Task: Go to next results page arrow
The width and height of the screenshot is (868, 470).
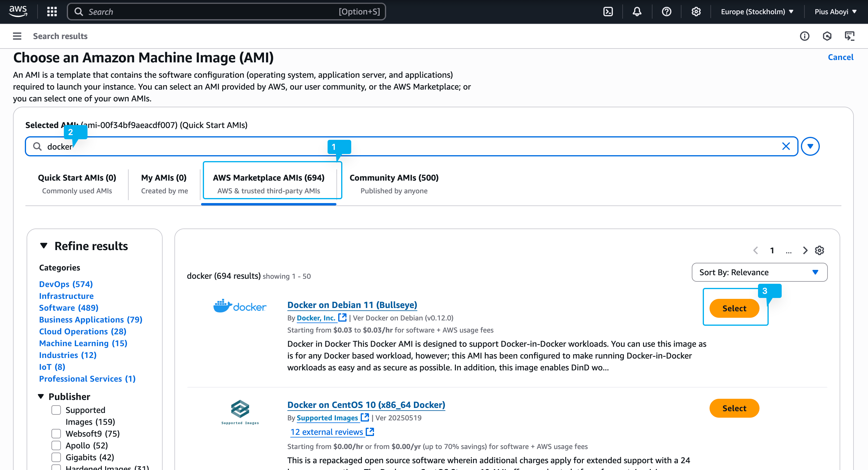Action: [x=805, y=250]
